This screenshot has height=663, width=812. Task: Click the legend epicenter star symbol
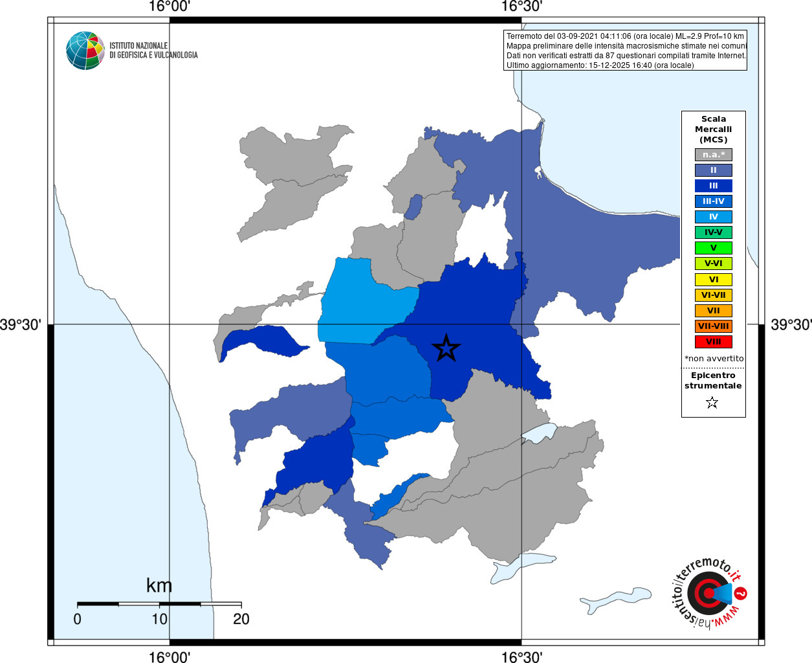tap(712, 403)
